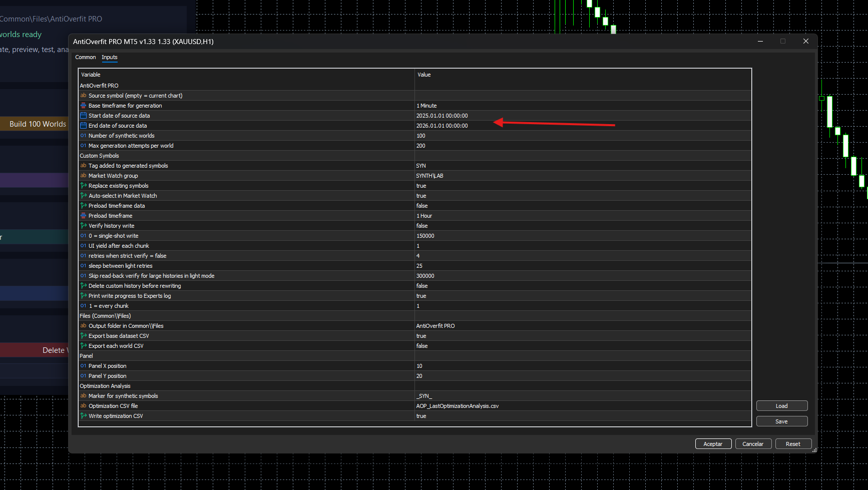868x490 pixels.
Task: Open the Base timeframe '1 Minute' dropdown
Action: pos(583,106)
